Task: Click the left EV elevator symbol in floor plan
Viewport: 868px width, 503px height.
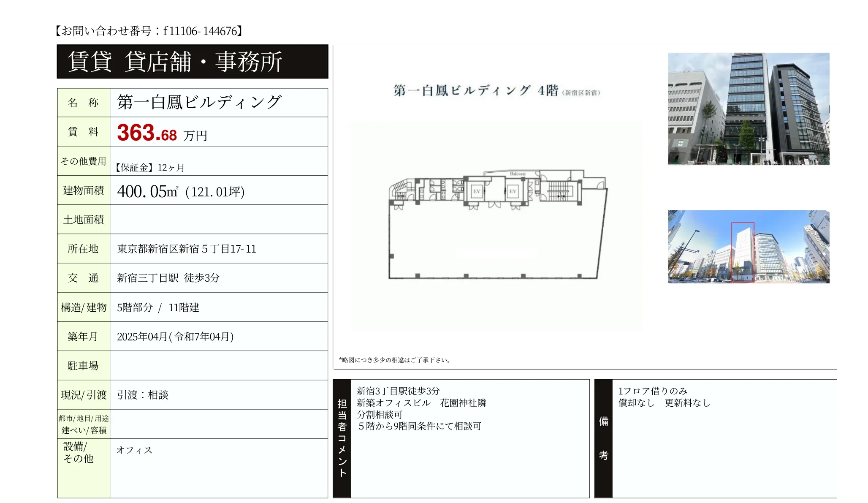Action: click(477, 191)
